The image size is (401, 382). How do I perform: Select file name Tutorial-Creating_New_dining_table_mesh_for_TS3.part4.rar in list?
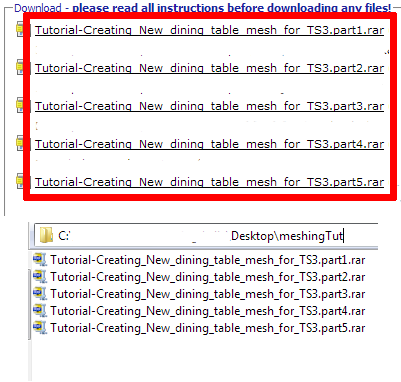click(x=208, y=311)
